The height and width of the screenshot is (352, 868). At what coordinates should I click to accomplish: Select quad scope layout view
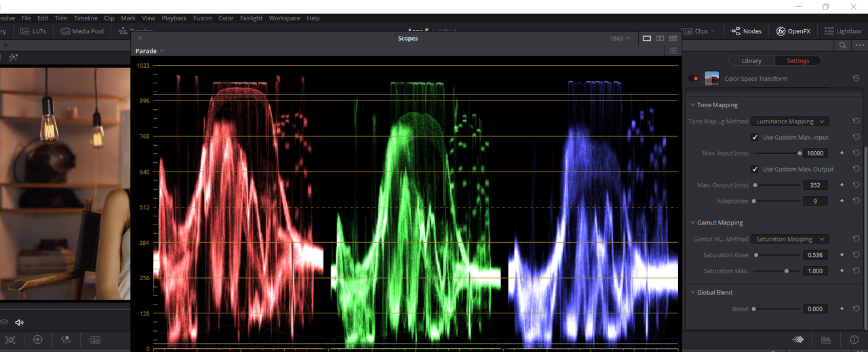pyautogui.click(x=673, y=39)
